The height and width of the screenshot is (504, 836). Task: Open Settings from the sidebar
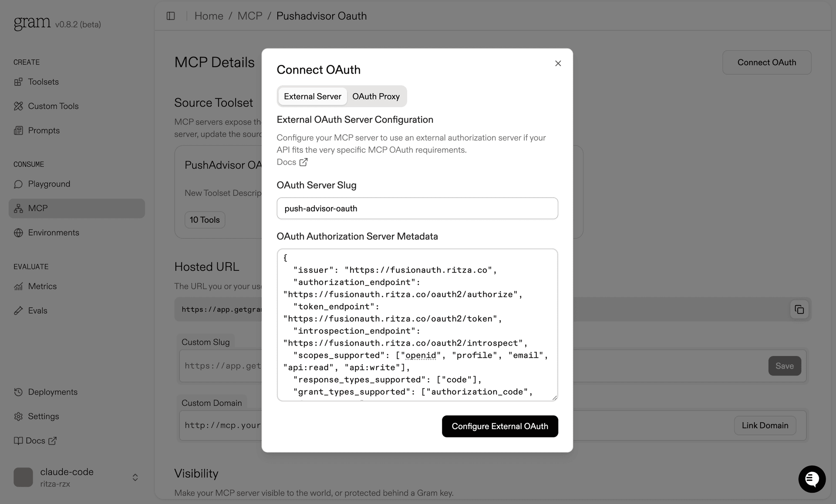pos(43,416)
